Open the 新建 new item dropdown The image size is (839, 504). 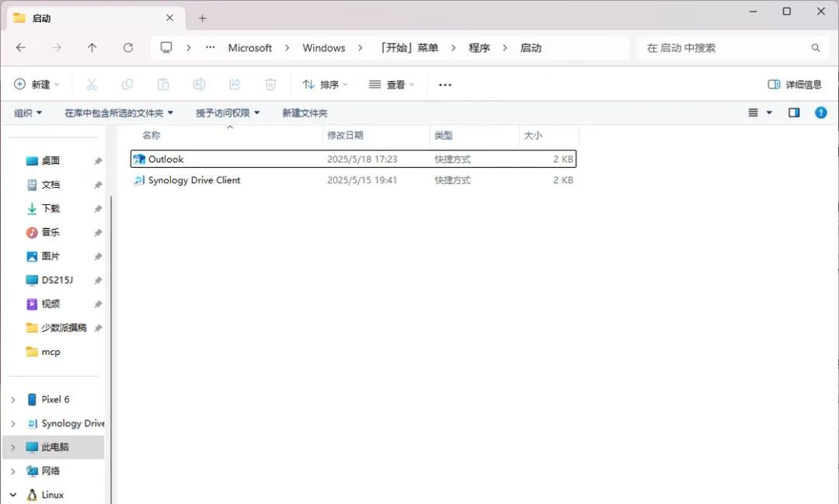tap(36, 84)
